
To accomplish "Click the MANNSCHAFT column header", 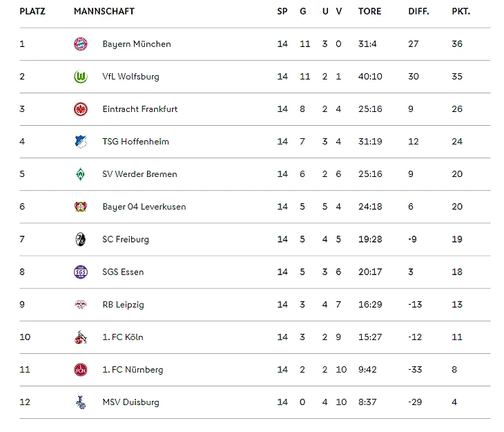I will (x=104, y=12).
